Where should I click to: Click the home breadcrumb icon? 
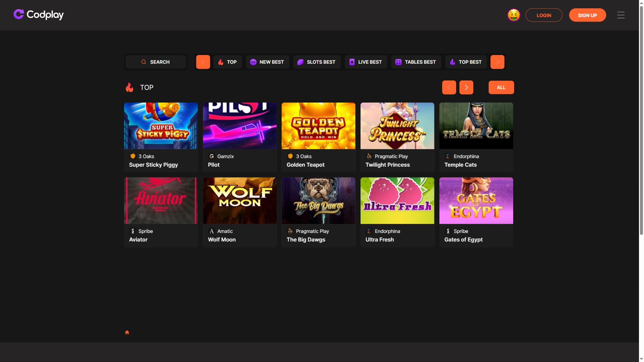click(127, 333)
